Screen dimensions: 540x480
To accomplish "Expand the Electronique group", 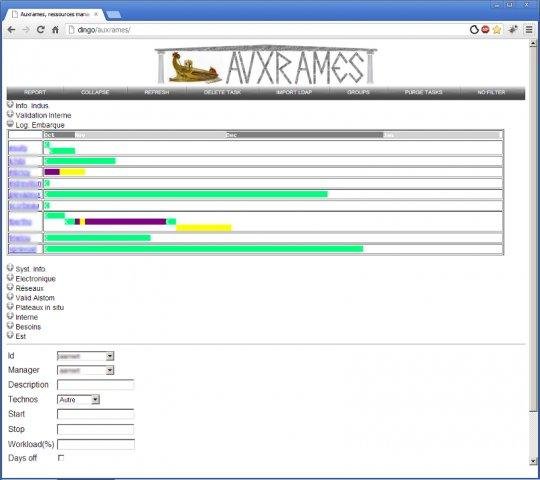I will pos(10,277).
